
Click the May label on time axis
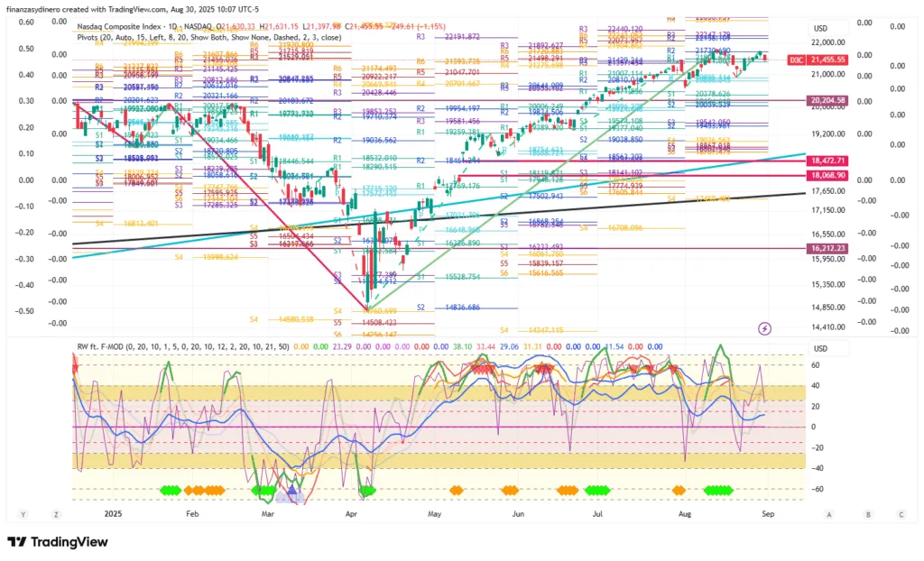click(434, 514)
